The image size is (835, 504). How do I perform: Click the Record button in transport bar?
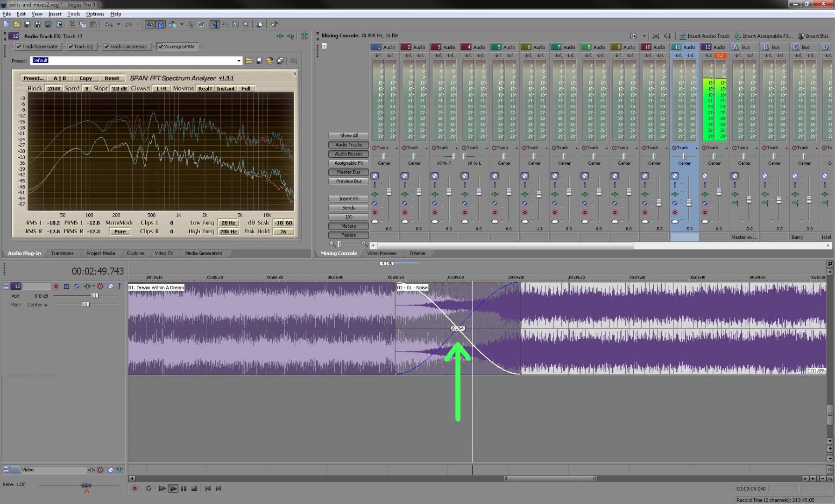(x=134, y=488)
